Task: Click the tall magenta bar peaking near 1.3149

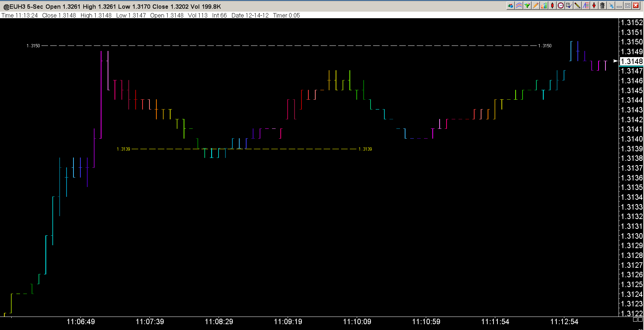Action: point(101,95)
